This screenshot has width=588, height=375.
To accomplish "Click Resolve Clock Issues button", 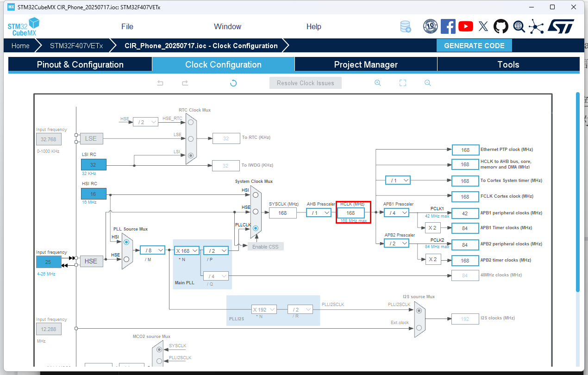I will (x=306, y=83).
